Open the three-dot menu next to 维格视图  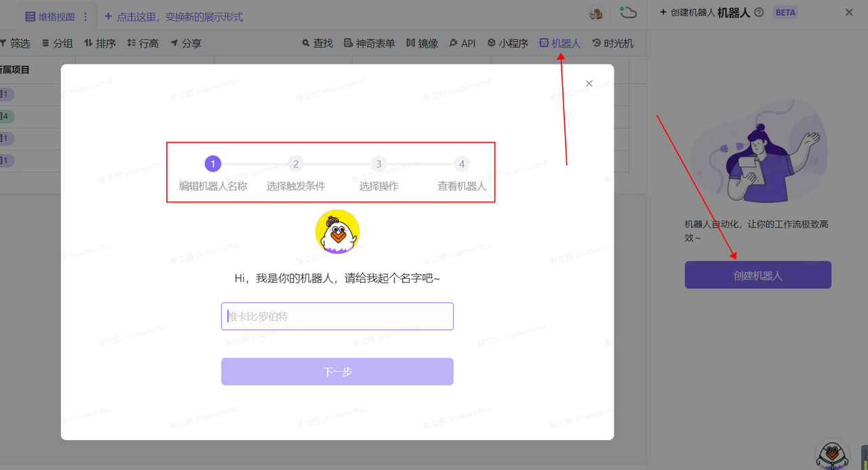coord(85,16)
